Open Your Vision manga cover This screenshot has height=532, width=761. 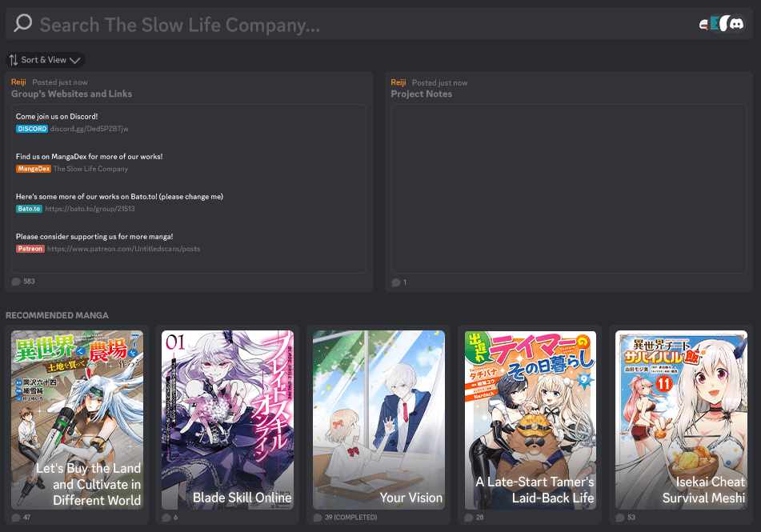coord(378,419)
